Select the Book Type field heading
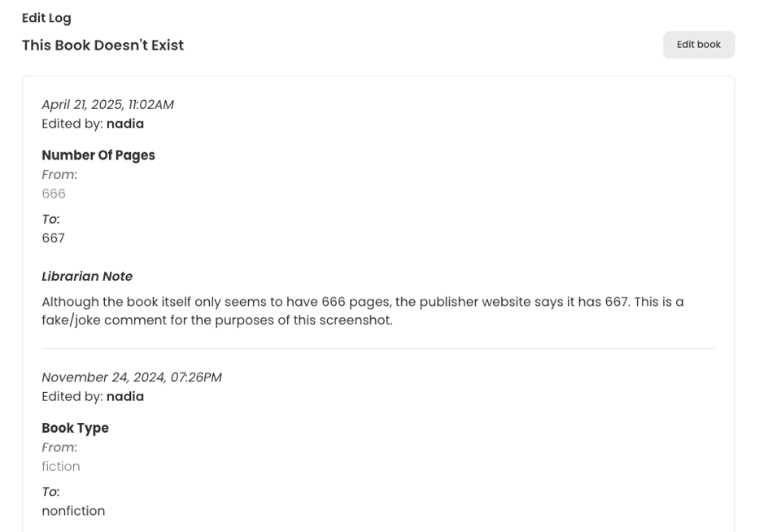781x532 pixels. pyautogui.click(x=75, y=428)
